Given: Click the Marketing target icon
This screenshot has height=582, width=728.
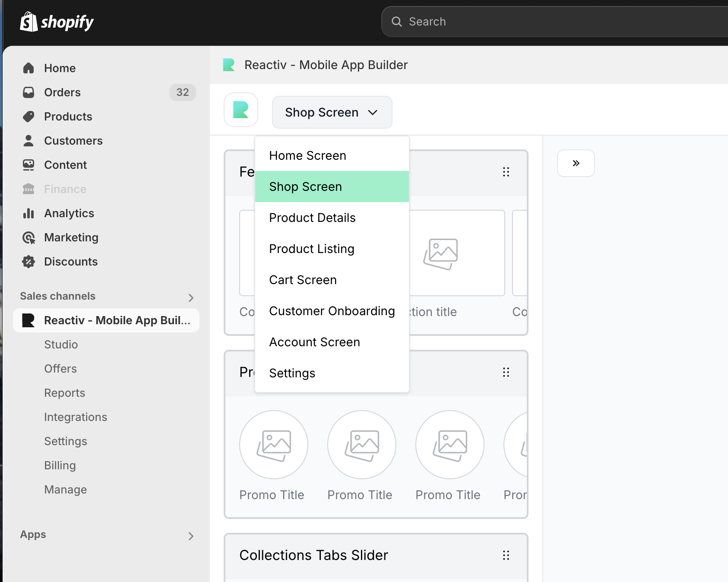Looking at the screenshot, I should [28, 237].
